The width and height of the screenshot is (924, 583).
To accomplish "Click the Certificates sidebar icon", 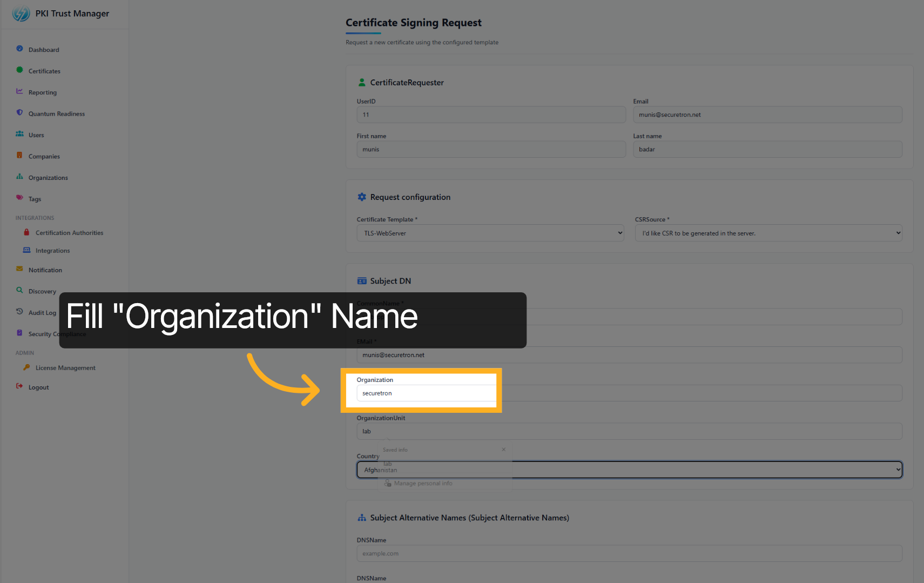I will tap(19, 71).
